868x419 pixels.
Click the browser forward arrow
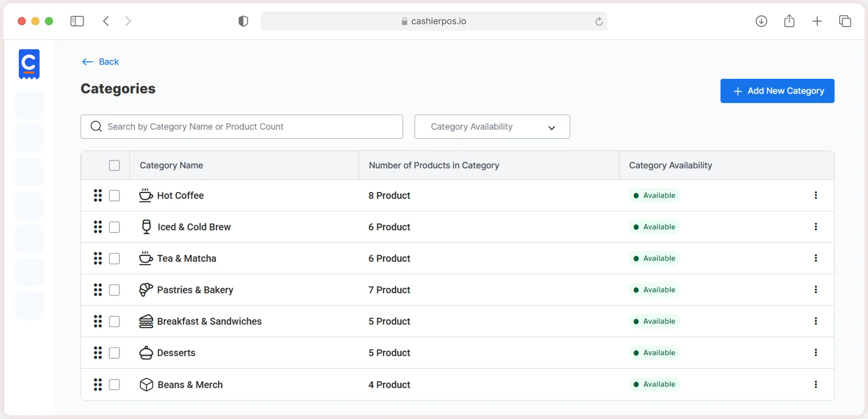tap(128, 21)
